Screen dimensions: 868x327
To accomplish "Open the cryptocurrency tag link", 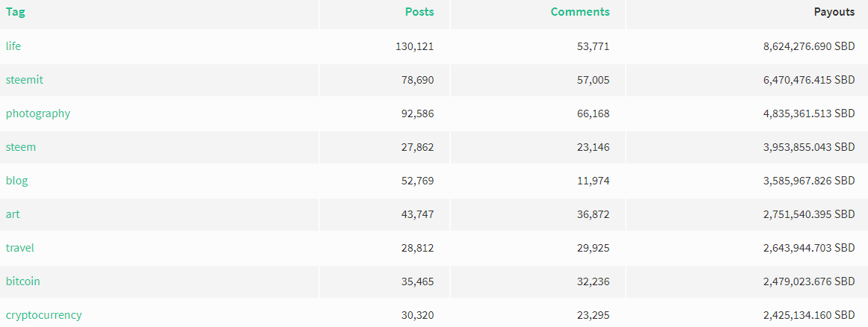I will click(43, 315).
